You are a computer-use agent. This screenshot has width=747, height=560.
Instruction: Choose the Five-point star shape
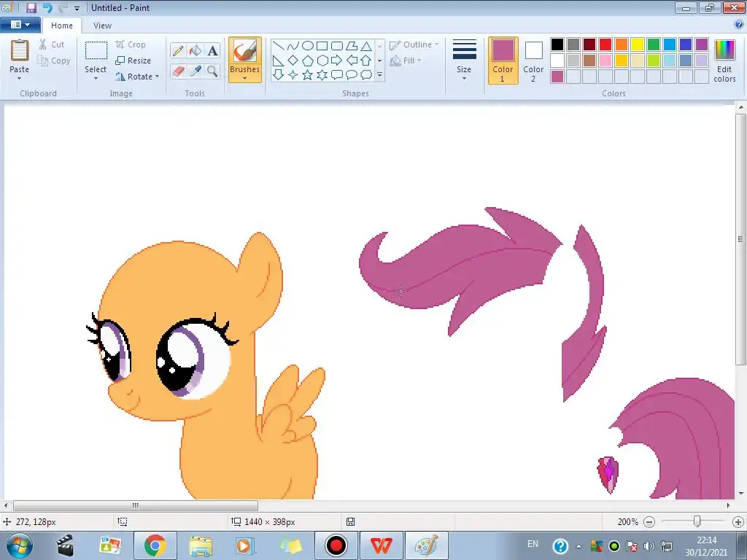[308, 75]
